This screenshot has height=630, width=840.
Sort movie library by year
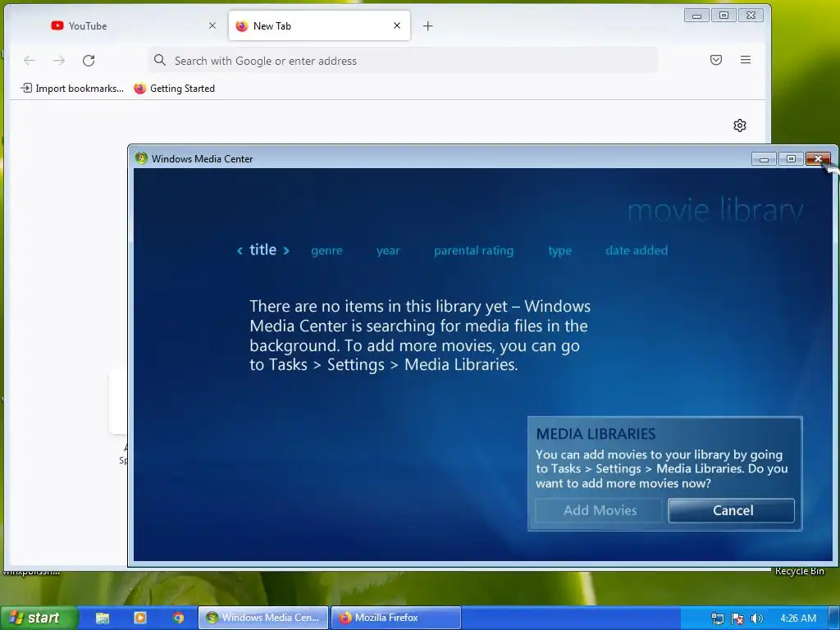point(388,251)
